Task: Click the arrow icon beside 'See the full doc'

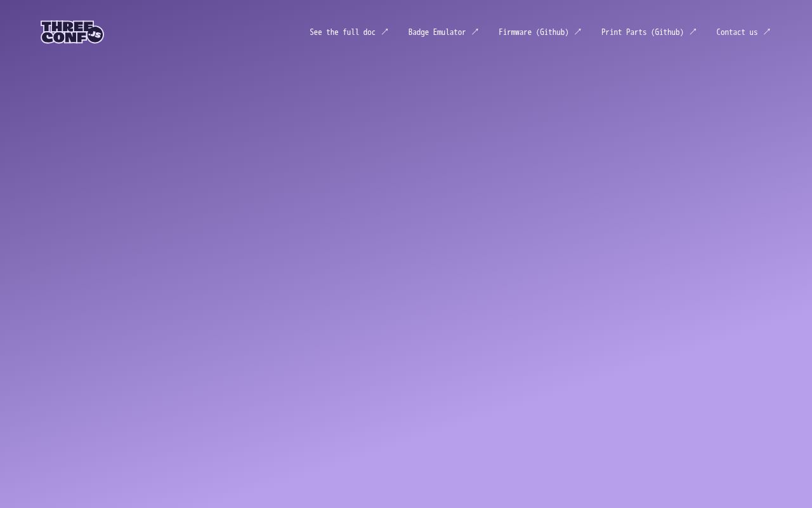Action: [384, 32]
